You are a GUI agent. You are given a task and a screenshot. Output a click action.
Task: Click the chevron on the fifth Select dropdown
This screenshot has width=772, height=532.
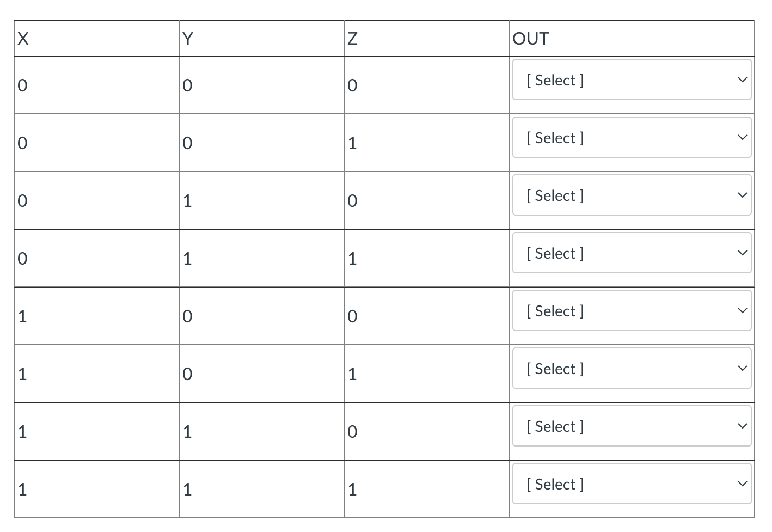point(743,310)
